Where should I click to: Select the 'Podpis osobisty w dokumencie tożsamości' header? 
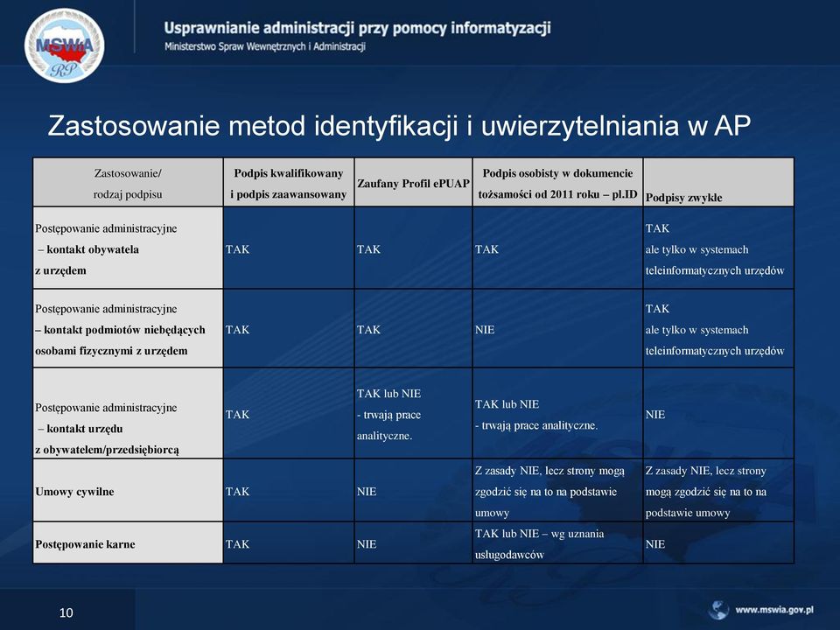pos(557,183)
